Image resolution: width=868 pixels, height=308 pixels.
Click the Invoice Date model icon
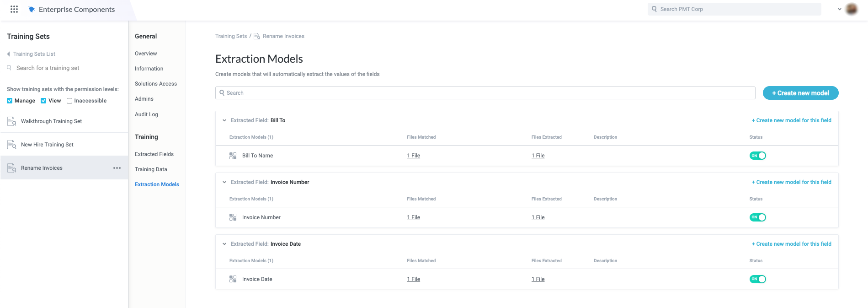click(x=233, y=279)
